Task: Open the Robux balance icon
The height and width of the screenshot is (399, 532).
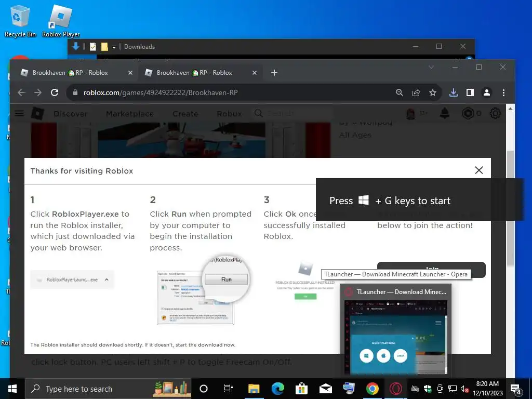Action: tap(468, 113)
